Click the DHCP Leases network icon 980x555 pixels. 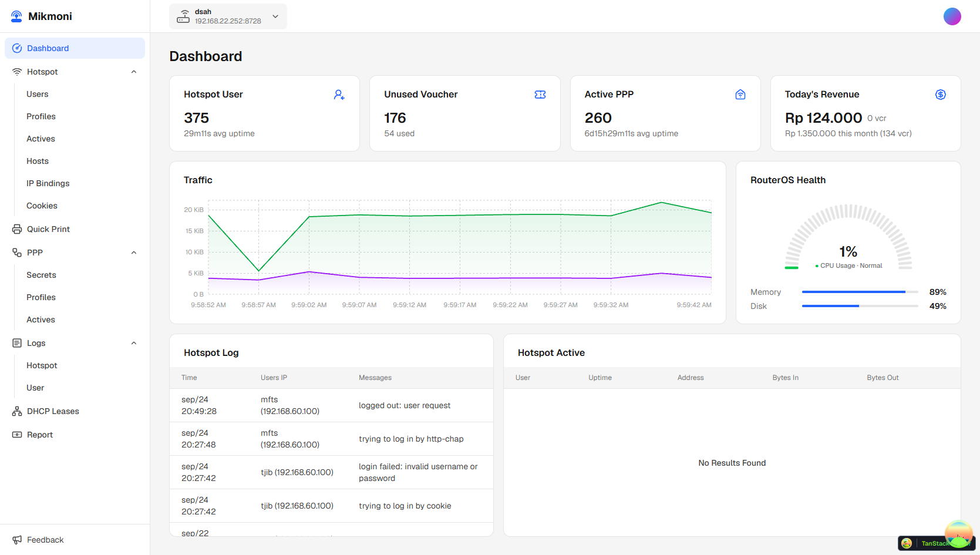(17, 411)
